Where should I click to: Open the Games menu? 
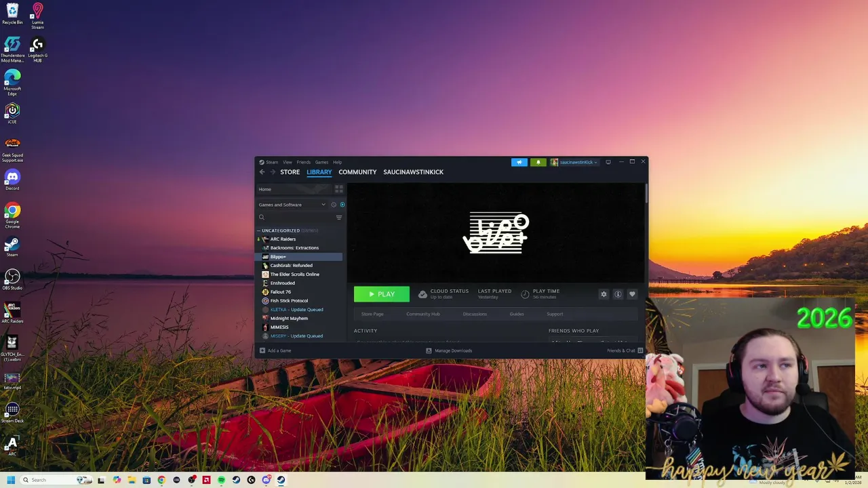[x=321, y=162]
